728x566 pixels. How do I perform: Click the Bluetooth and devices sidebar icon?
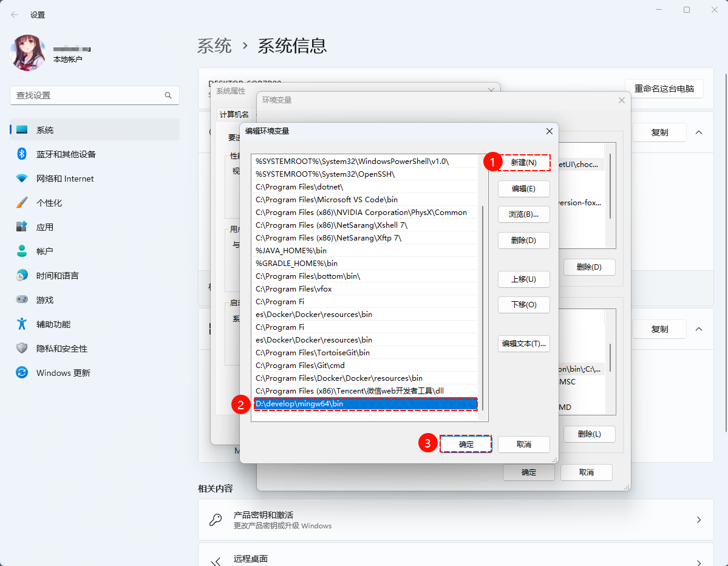coord(22,154)
